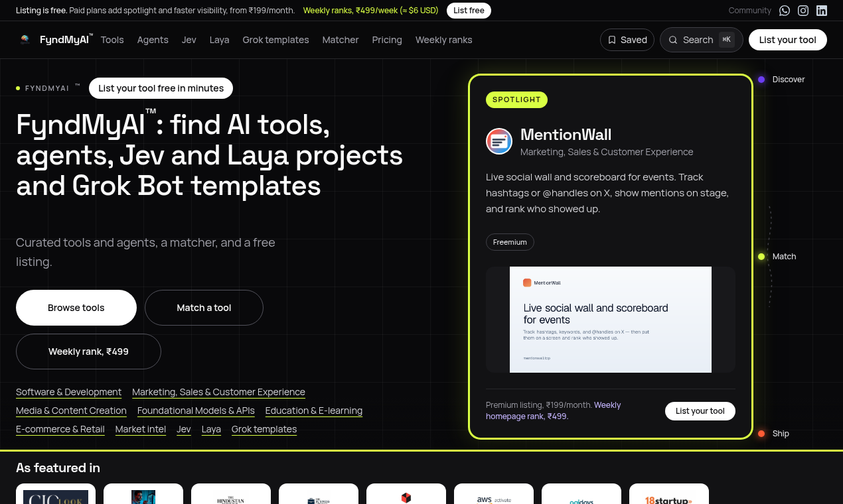The height and width of the screenshot is (504, 843).
Task: Open the LinkedIn icon in the top bar
Action: click(x=822, y=11)
